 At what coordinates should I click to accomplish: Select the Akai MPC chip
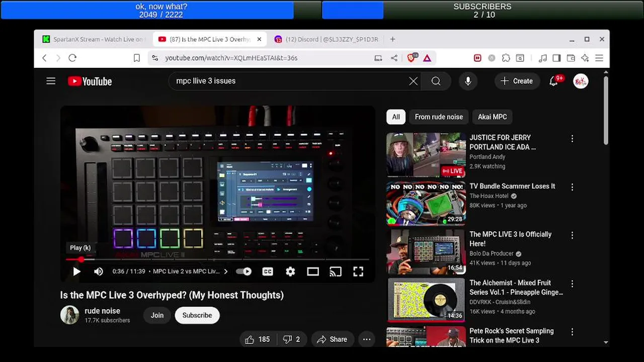[492, 117]
